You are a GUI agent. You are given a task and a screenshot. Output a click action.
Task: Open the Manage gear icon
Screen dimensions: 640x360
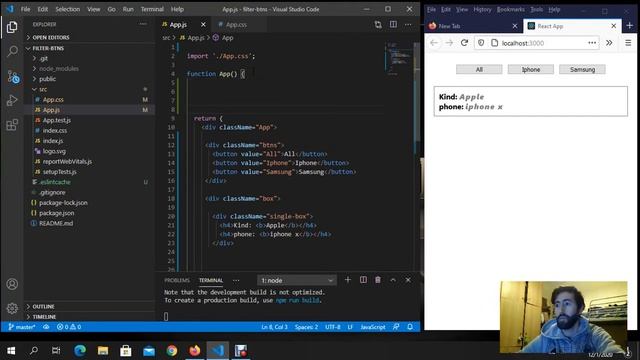pyautogui.click(x=12, y=308)
